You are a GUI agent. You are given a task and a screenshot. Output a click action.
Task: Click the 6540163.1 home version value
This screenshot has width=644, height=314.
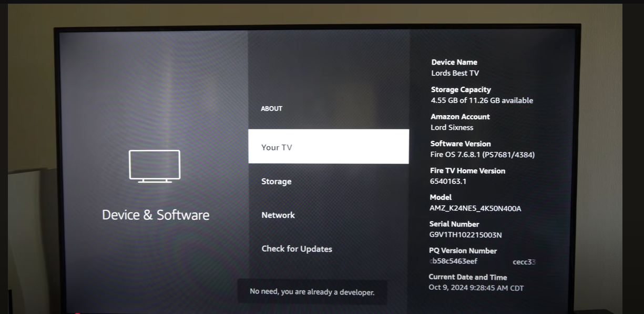448,181
